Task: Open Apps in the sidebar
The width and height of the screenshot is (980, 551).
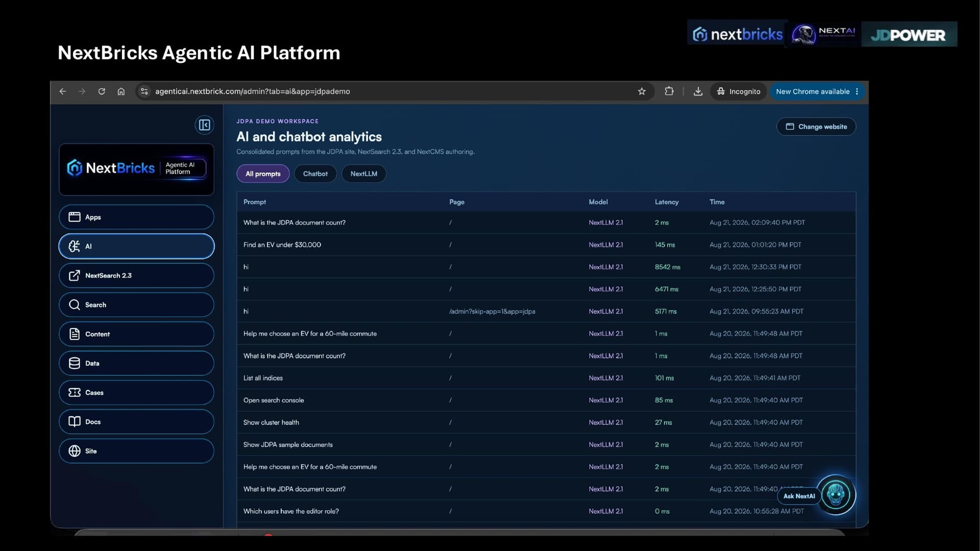Action: (136, 217)
